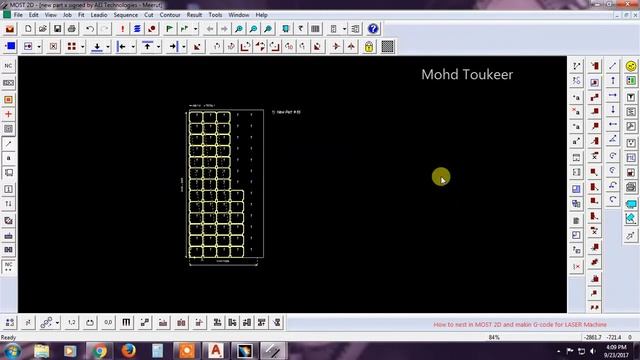Click the Print icon

[72, 29]
